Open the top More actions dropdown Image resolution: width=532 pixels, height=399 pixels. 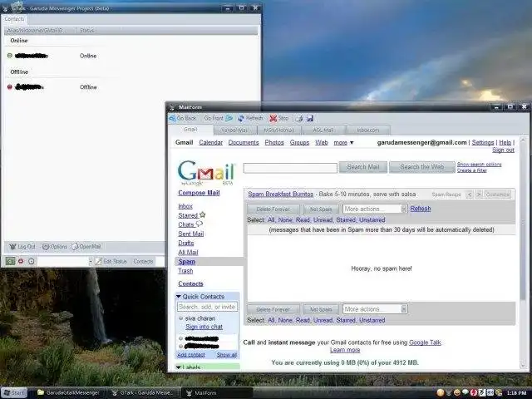[375, 209]
